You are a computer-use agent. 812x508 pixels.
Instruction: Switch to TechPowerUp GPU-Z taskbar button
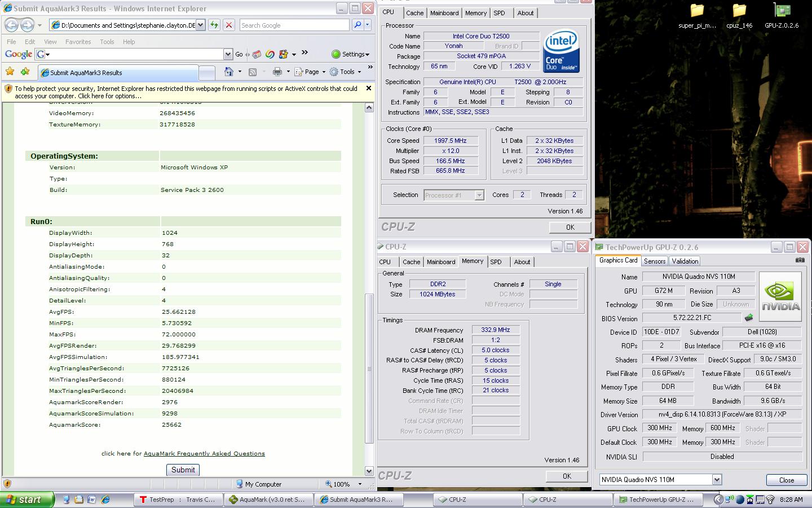click(x=659, y=500)
